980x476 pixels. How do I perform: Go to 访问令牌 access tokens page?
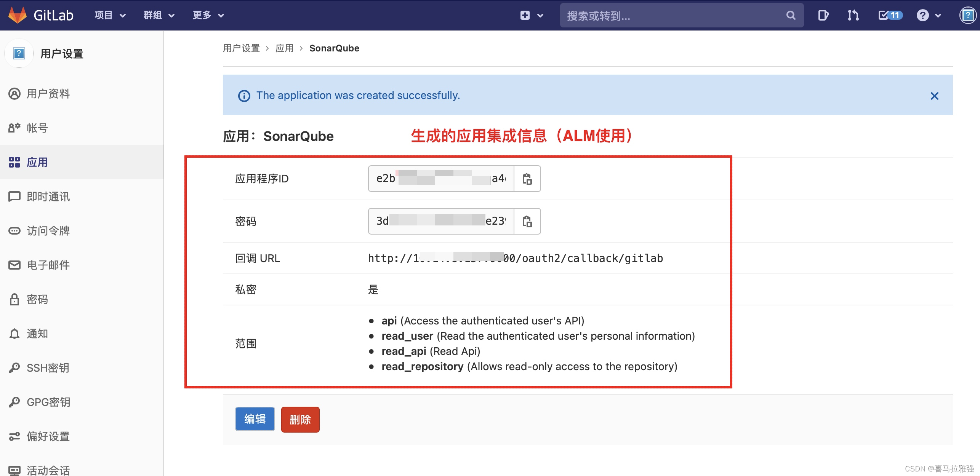48,231
